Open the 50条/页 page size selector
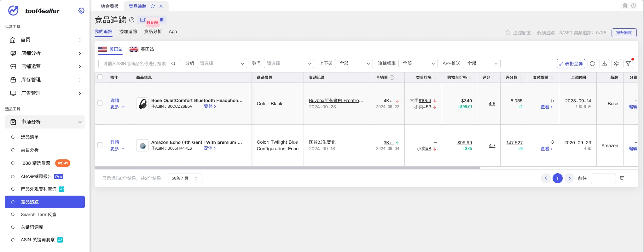The image size is (644, 252). click(x=185, y=178)
